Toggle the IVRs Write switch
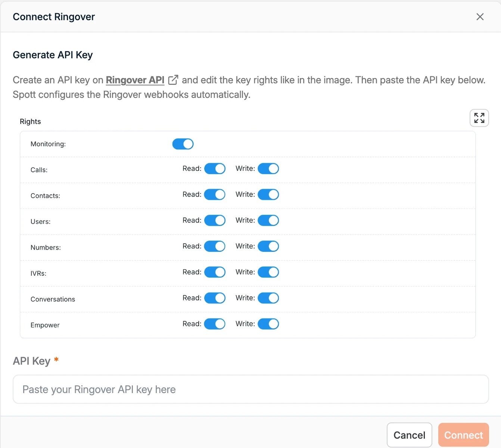The width and height of the screenshot is (501, 448). (268, 272)
